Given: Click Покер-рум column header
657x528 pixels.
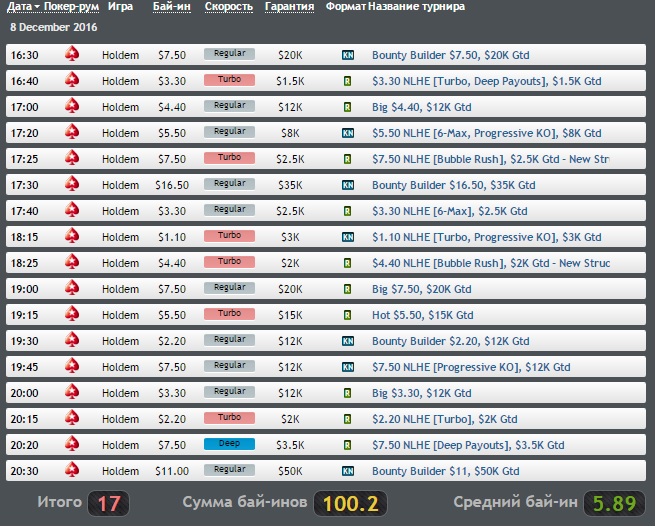Looking at the screenshot, I should click(71, 7).
